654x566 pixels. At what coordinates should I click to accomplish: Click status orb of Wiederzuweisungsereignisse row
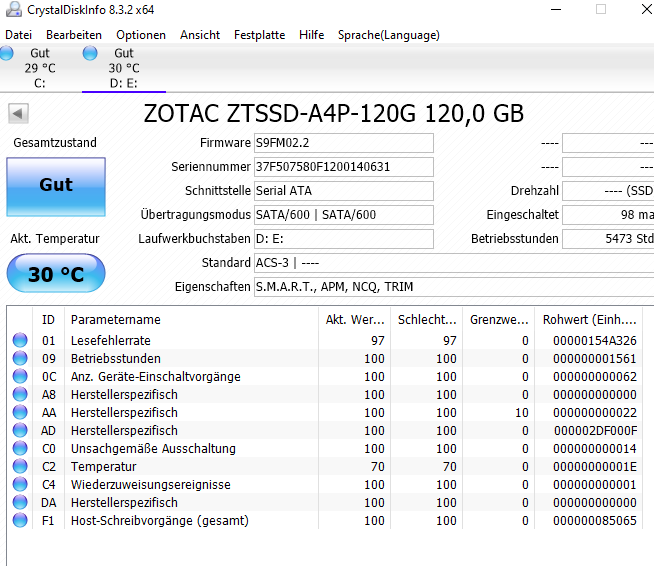20,484
